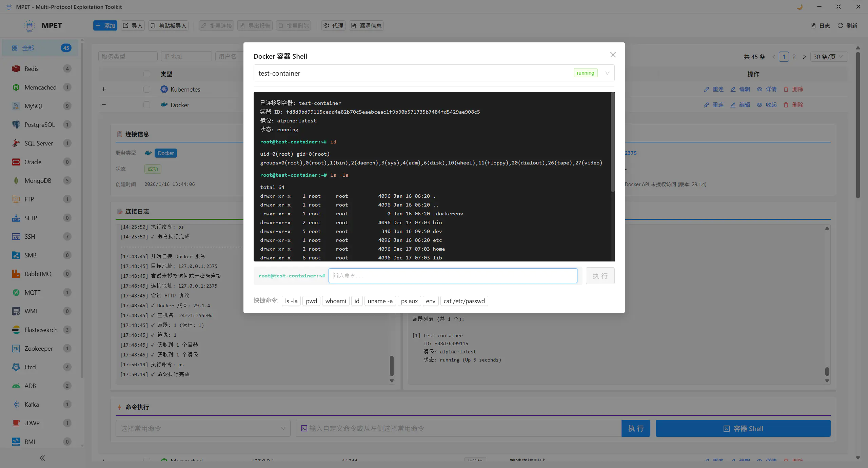Image resolution: width=868 pixels, height=468 pixels.
Task: Go to page 2 of results
Action: click(794, 57)
